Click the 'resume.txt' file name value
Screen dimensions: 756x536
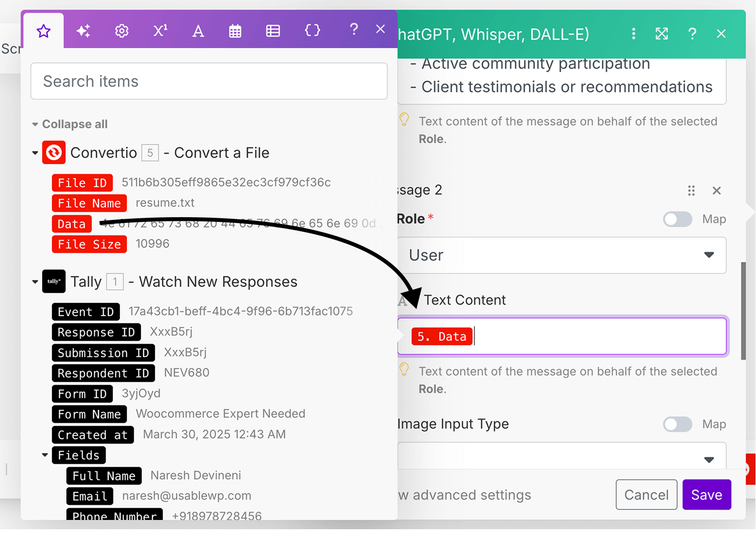point(165,203)
